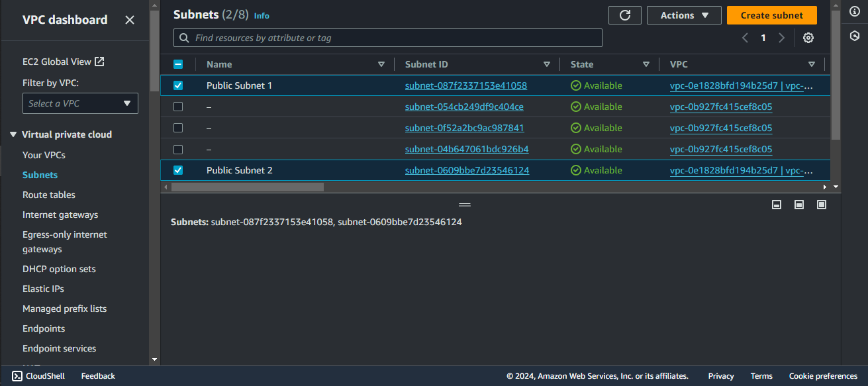Open Endpoint services in sidebar
Viewport: 868px width, 386px height.
click(59, 348)
